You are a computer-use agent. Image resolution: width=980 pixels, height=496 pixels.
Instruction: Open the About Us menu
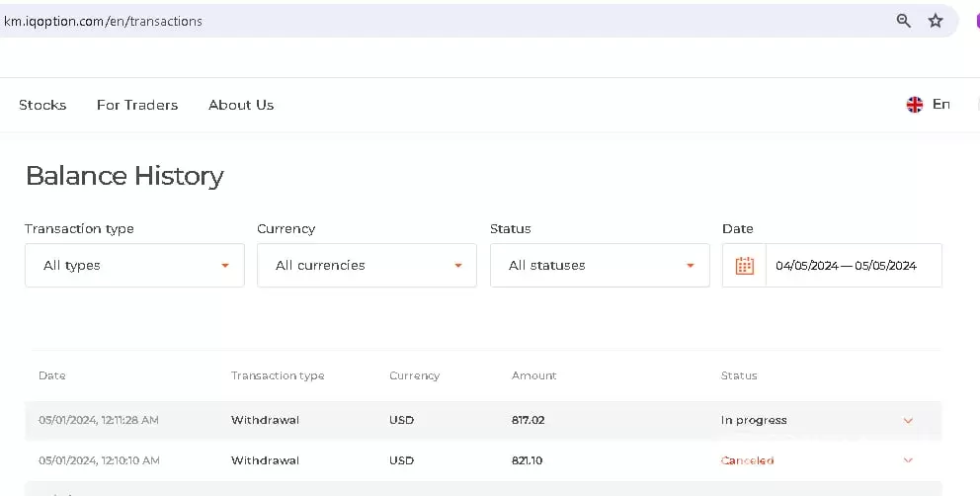[x=241, y=105]
